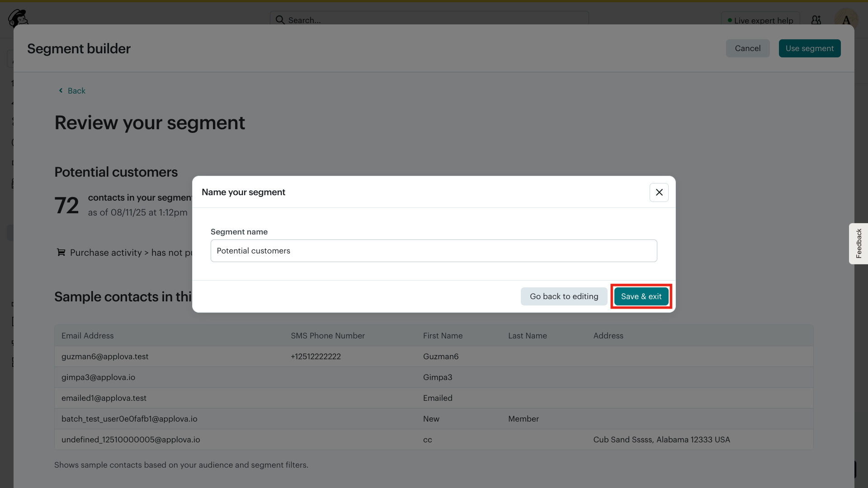The image size is (868, 488).
Task: Click the Email Address column header
Action: [88, 336]
